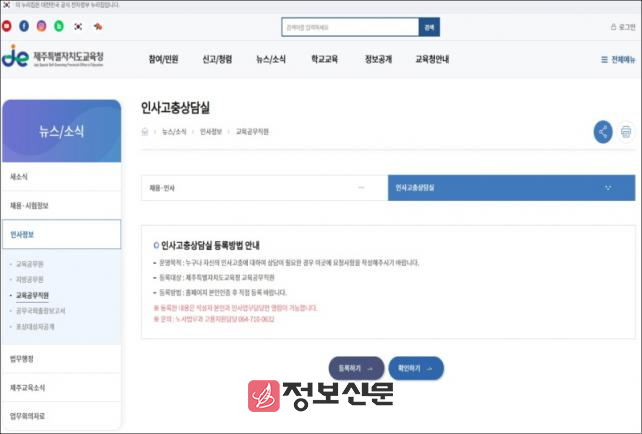Screen dimensions: 642x434
Task: Open the 학교교육 menu
Action: coord(324,60)
